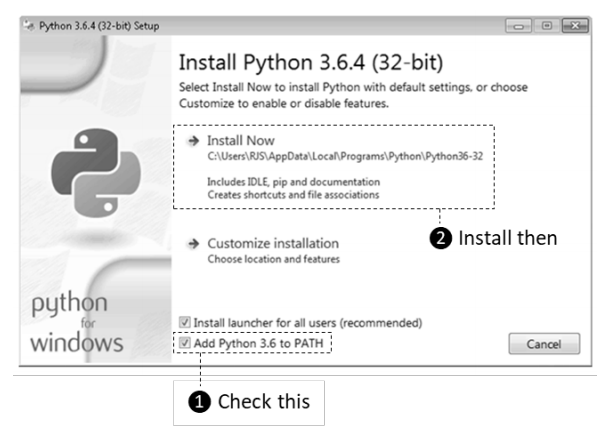The width and height of the screenshot is (610, 438).
Task: Click the Python36-32 install path text
Action: click(345, 156)
